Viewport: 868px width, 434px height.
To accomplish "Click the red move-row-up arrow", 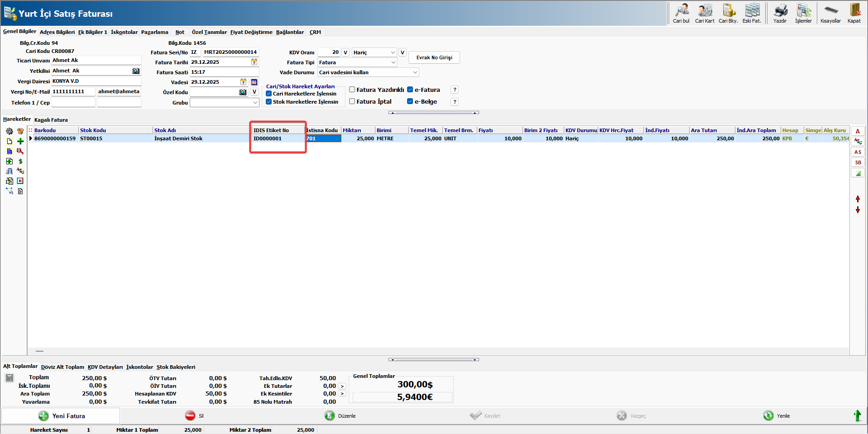I will (x=858, y=199).
